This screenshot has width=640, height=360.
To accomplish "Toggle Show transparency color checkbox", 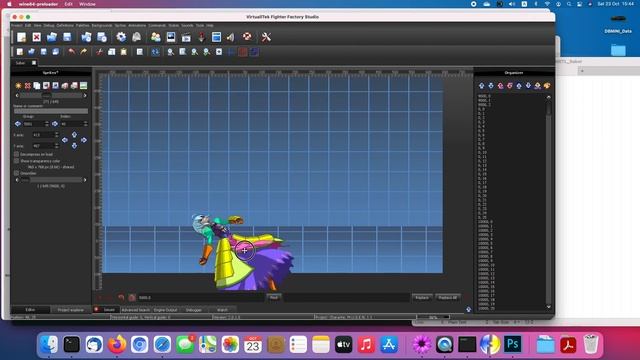I will [16, 161].
